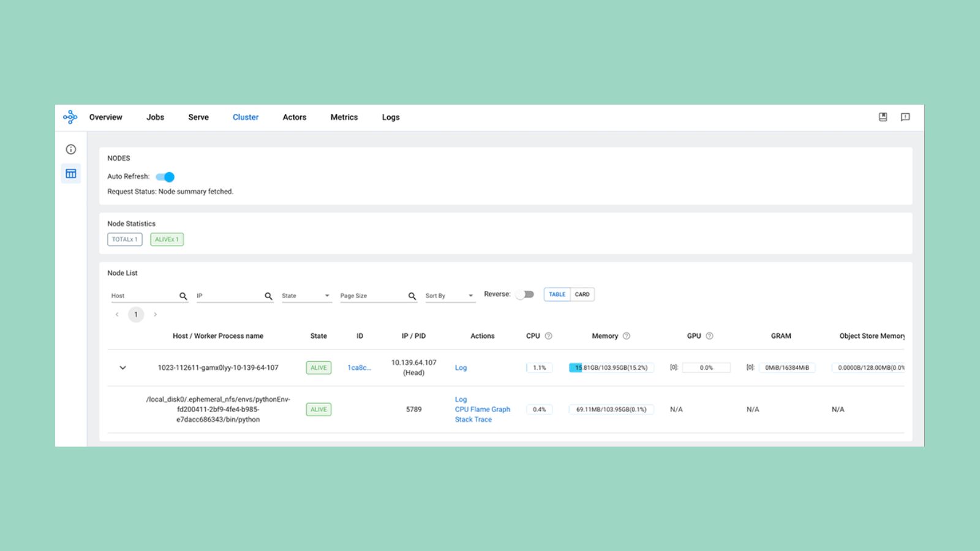Go to previous page arrow
The image size is (980, 551).
click(117, 315)
